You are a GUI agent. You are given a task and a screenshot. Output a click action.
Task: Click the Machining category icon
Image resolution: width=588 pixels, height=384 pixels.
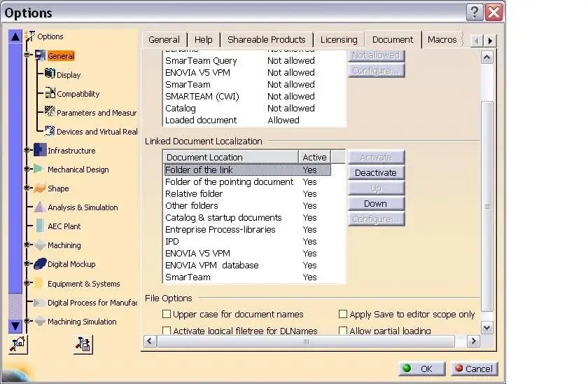[40, 245]
